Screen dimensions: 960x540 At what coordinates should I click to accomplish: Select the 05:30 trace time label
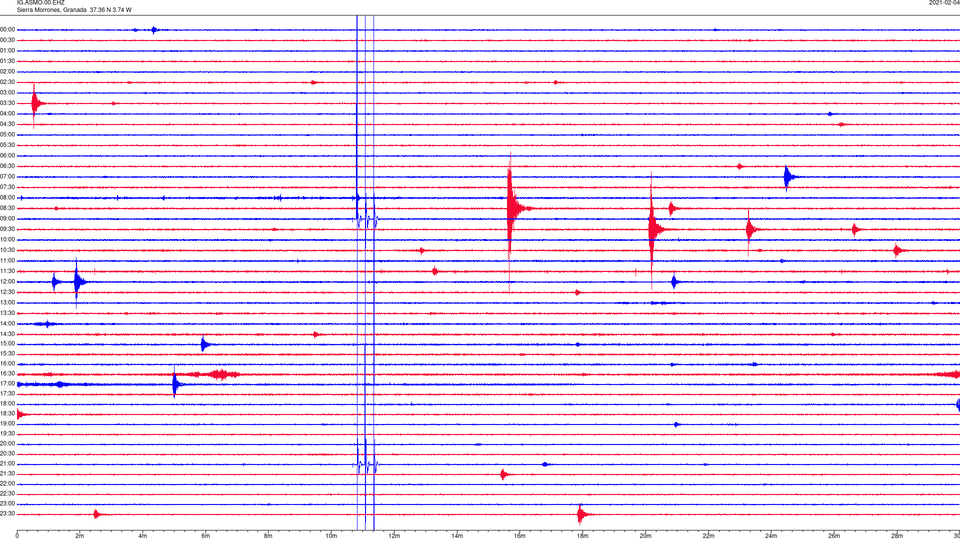[x=7, y=145]
